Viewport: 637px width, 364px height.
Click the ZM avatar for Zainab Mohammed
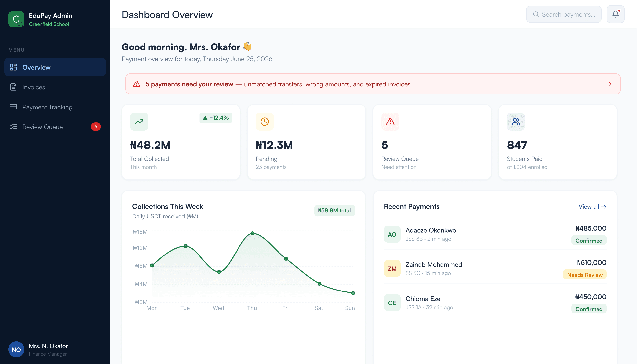tap(392, 268)
